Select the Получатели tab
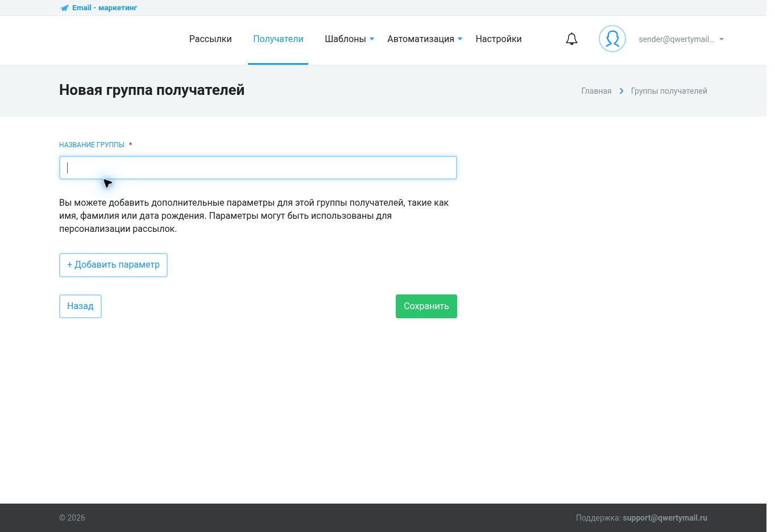This screenshot has height=532, width=775. click(278, 39)
